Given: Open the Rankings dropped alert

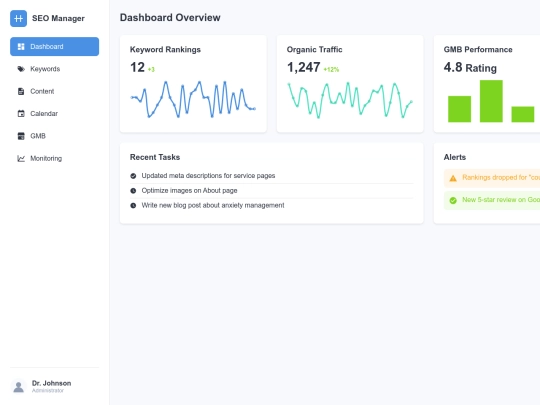Looking at the screenshot, I should pos(492,178).
